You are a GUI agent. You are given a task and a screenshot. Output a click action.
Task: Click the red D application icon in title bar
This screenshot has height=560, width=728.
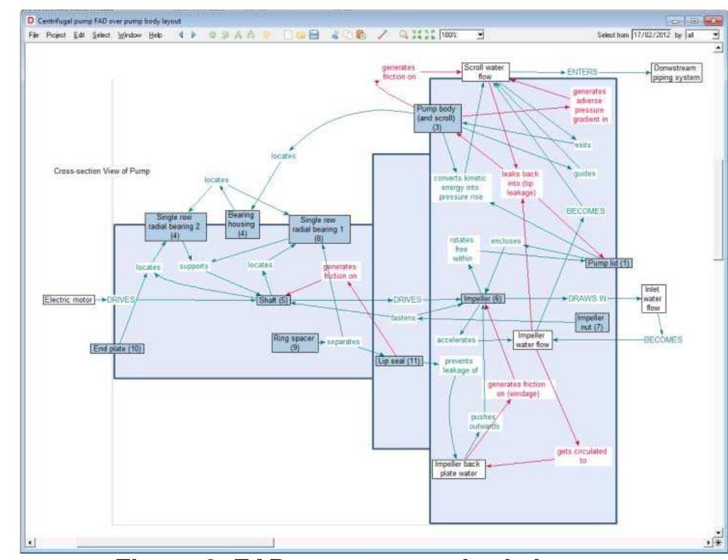[x=31, y=21]
